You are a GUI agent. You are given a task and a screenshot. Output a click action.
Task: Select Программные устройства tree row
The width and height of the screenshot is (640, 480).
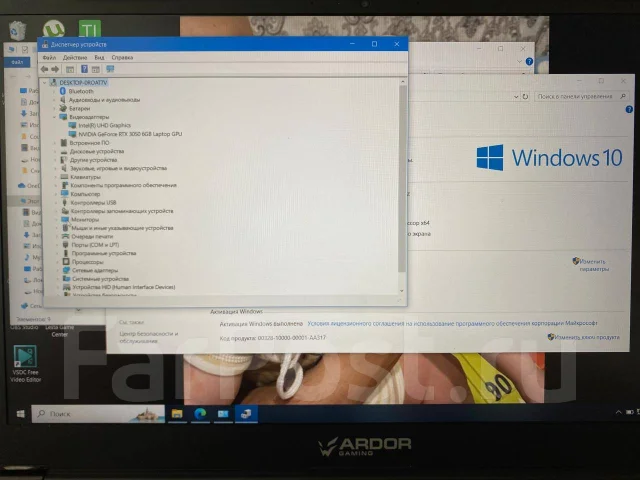click(x=104, y=253)
